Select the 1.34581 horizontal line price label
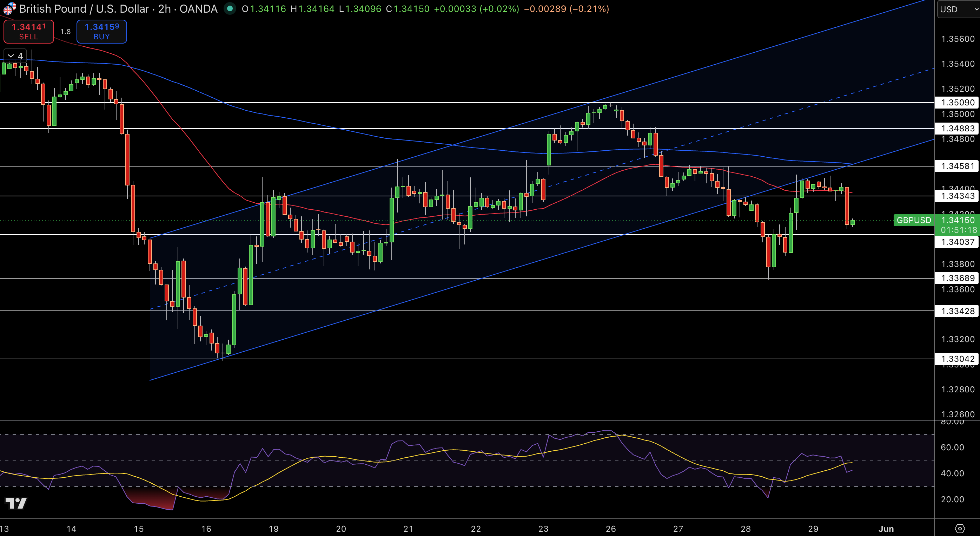Image resolution: width=980 pixels, height=536 pixels. click(957, 166)
